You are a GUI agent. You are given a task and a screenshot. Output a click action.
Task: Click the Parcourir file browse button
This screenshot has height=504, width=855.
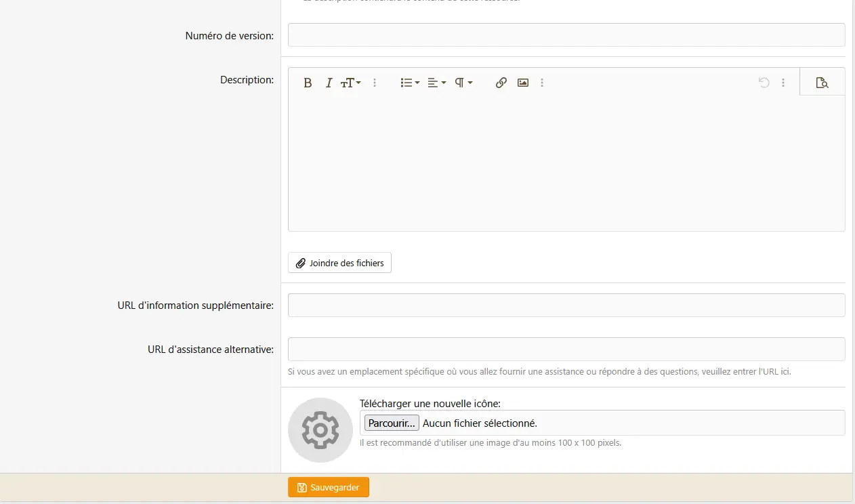pos(392,423)
